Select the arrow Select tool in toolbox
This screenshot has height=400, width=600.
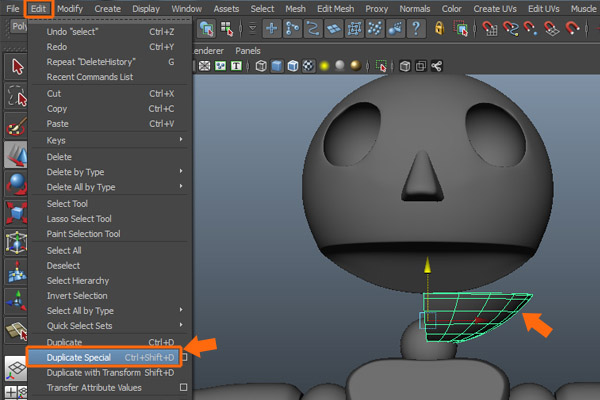click(17, 67)
